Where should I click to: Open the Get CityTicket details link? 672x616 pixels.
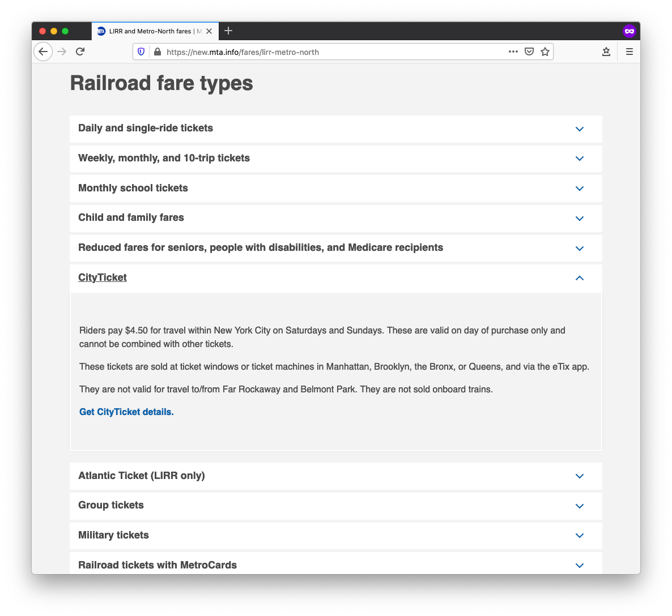pos(126,412)
